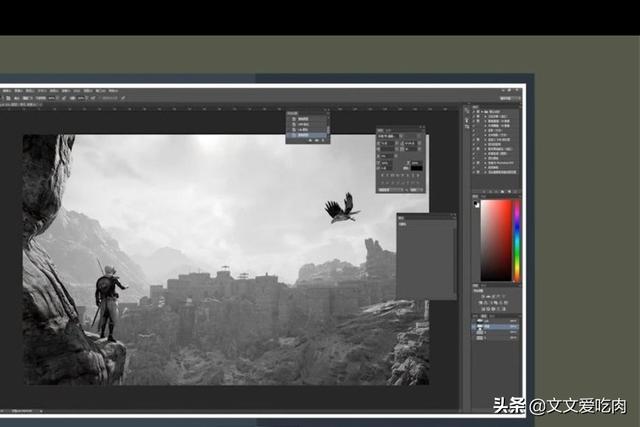
Task: Create new action in Actions panel
Action: (x=509, y=192)
